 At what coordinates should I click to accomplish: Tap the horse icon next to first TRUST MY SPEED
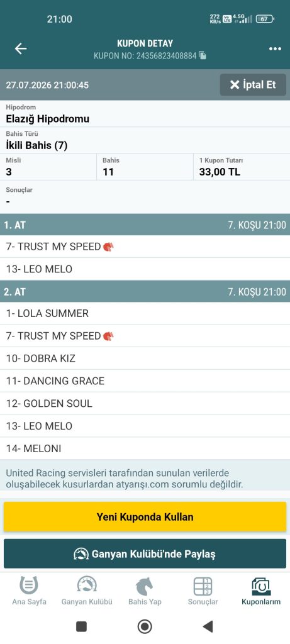coord(108,247)
